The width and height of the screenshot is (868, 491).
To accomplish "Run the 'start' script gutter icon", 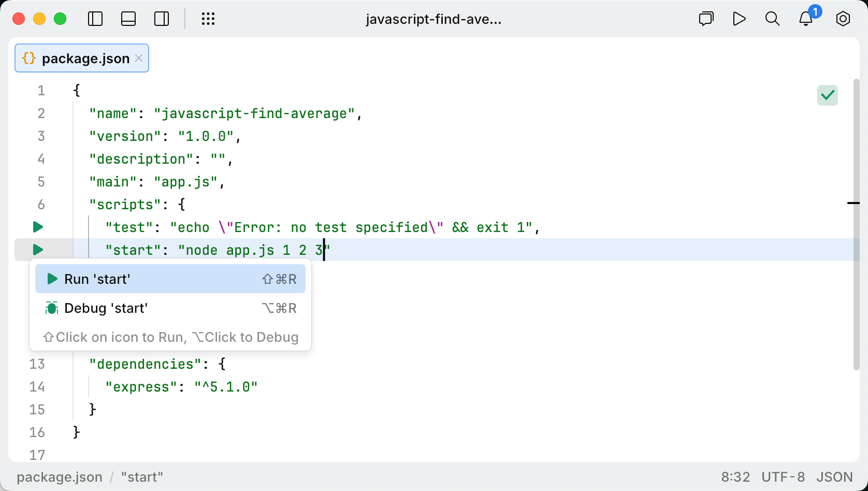I will [37, 250].
